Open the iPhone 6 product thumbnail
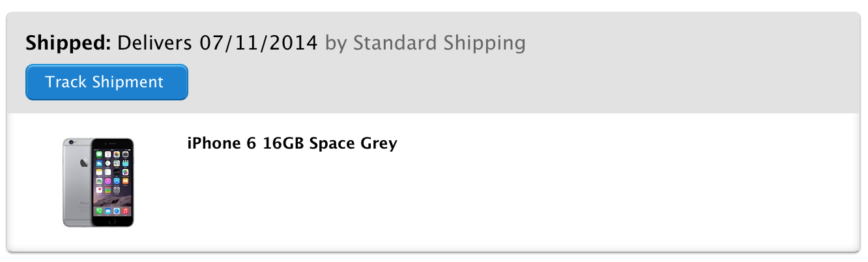868x262 pixels. 98,182
